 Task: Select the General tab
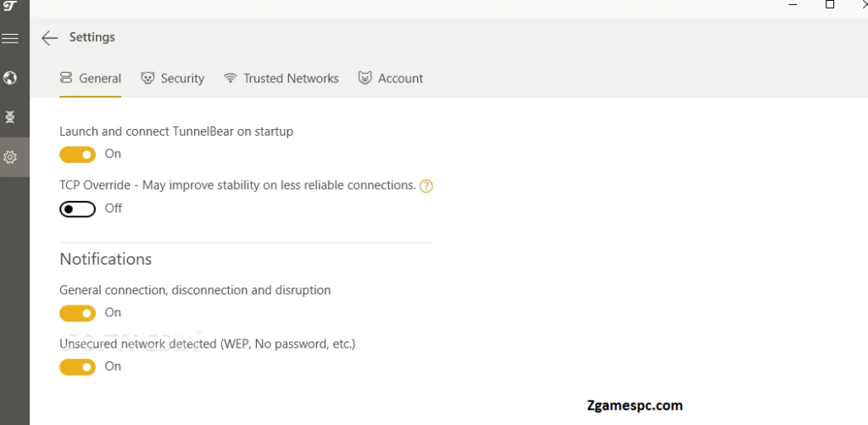(90, 79)
